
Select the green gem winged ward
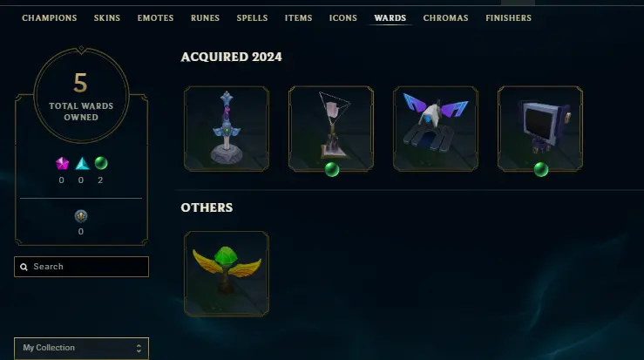(227, 274)
